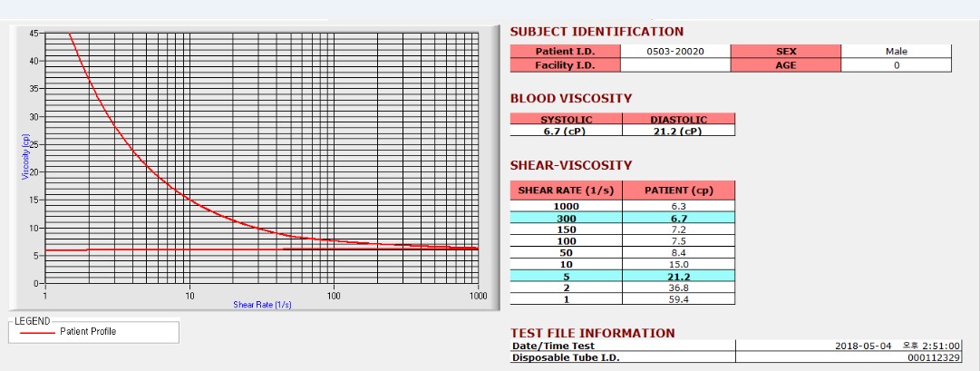Click the SHEAR RATE (1/s) column header

point(567,190)
